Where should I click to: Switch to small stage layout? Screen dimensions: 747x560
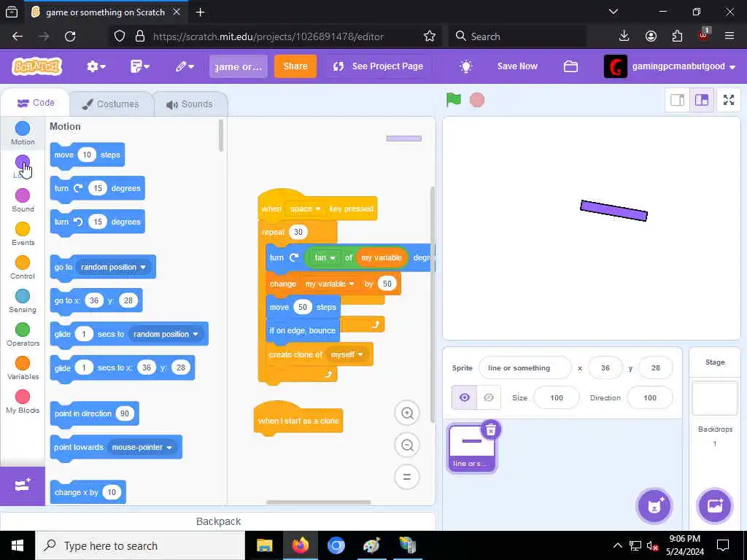(x=678, y=100)
